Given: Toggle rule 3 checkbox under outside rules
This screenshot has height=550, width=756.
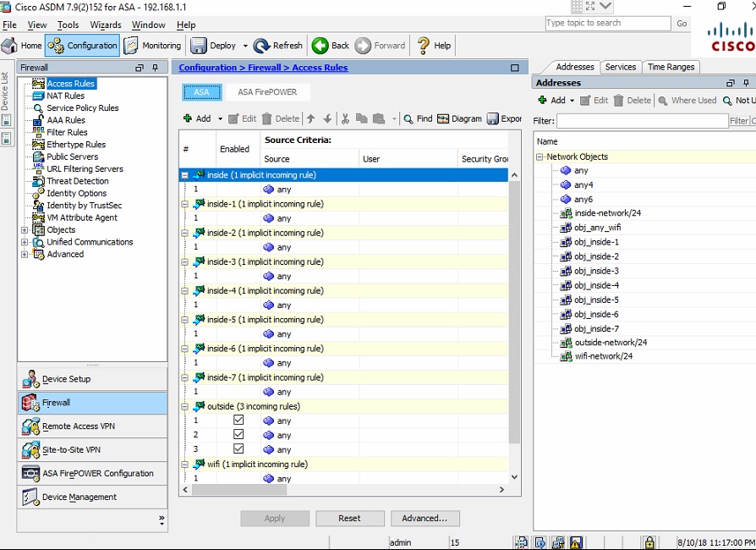Looking at the screenshot, I should coord(238,449).
